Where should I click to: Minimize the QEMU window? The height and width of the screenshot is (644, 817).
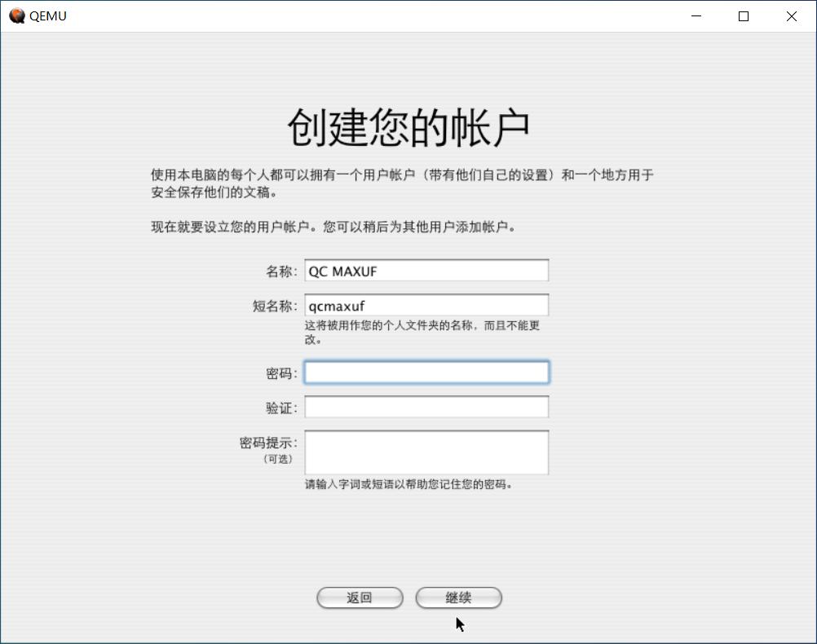click(696, 15)
